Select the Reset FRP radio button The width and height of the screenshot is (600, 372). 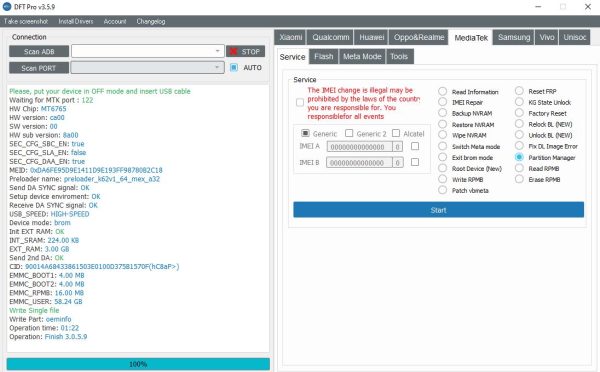tap(519, 91)
